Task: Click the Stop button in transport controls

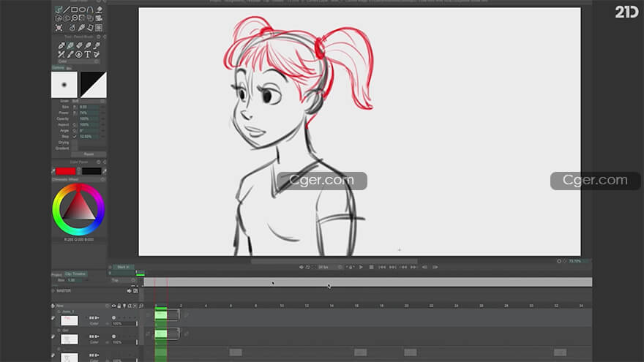Action: pyautogui.click(x=371, y=267)
